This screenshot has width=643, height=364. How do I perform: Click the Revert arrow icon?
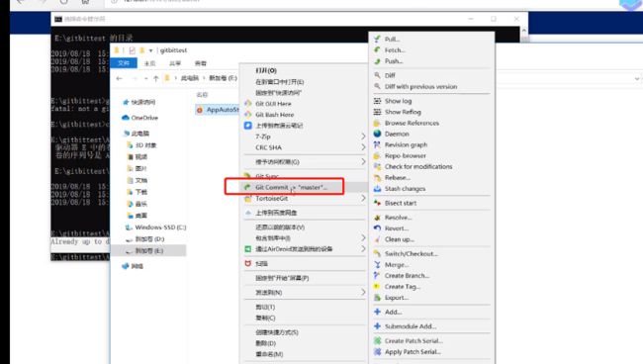click(x=377, y=228)
